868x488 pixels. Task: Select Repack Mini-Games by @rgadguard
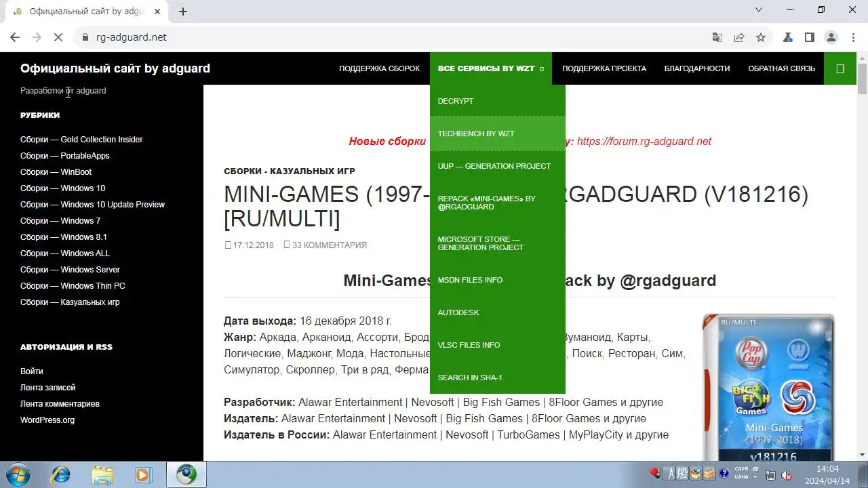(498, 203)
